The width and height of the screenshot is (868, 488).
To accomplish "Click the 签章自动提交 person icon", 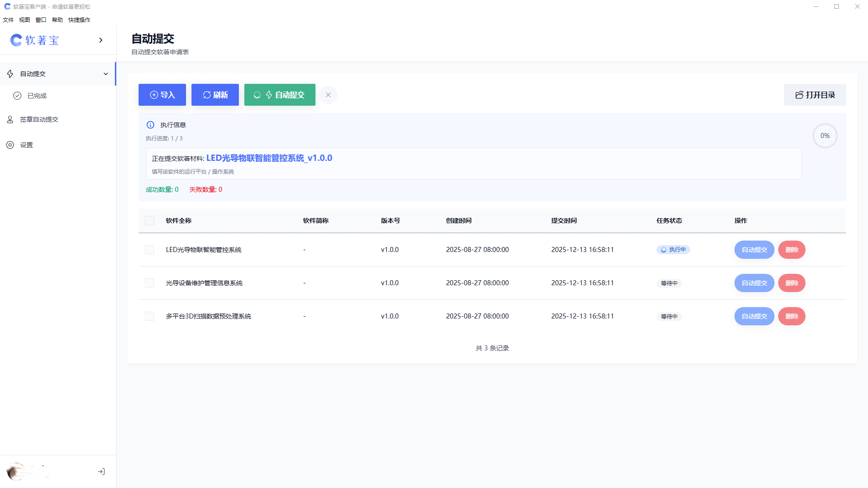I will tap(10, 119).
